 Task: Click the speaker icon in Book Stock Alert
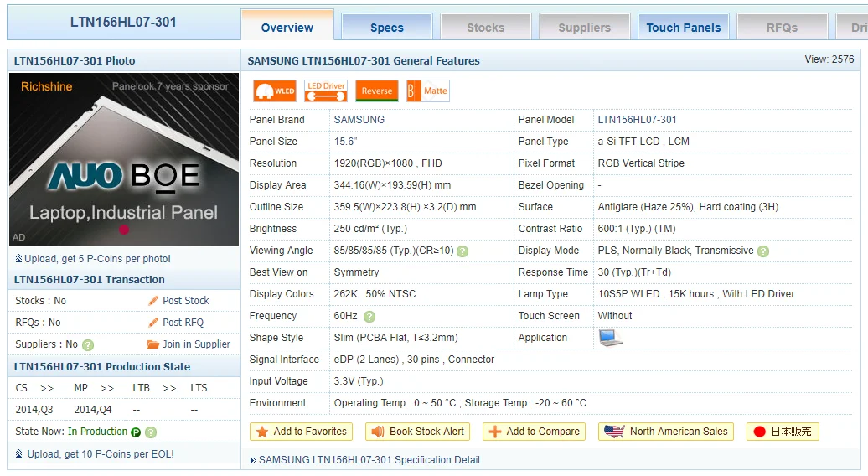pyautogui.click(x=378, y=432)
